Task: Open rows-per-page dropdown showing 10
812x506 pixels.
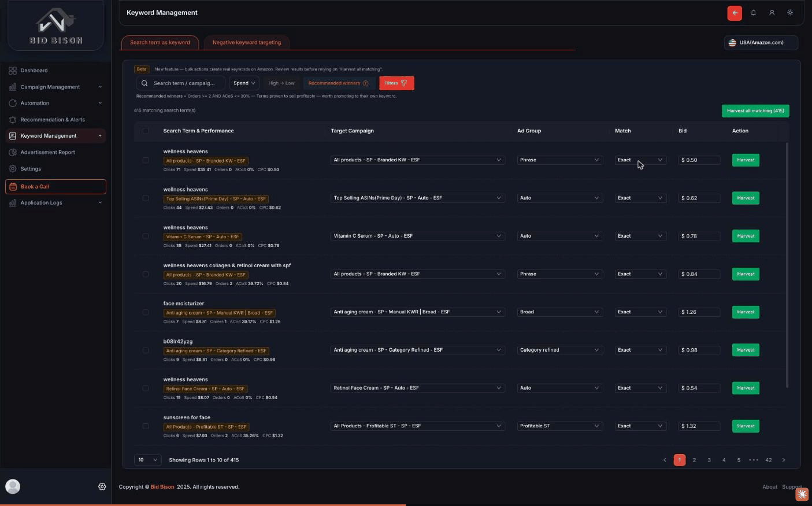Action: click(147, 460)
